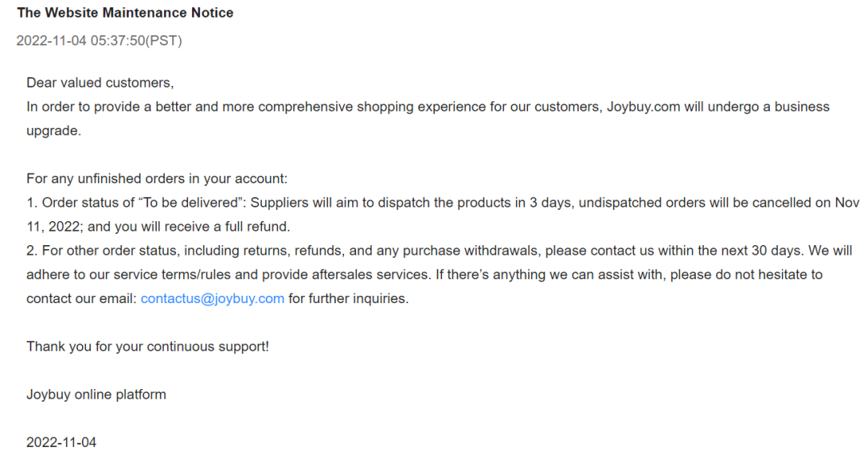Click the closing 2022-11-04 date at the bottom
The width and height of the screenshot is (868, 463).
tap(61, 442)
